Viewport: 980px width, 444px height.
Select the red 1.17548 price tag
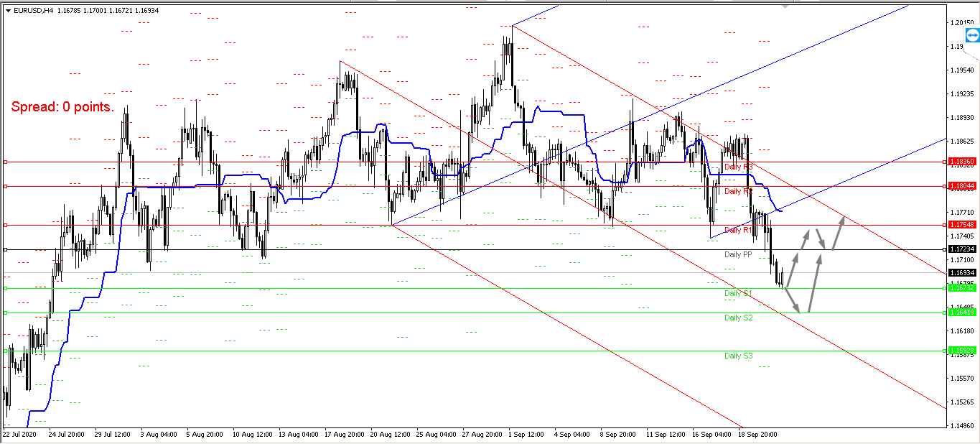[961, 225]
